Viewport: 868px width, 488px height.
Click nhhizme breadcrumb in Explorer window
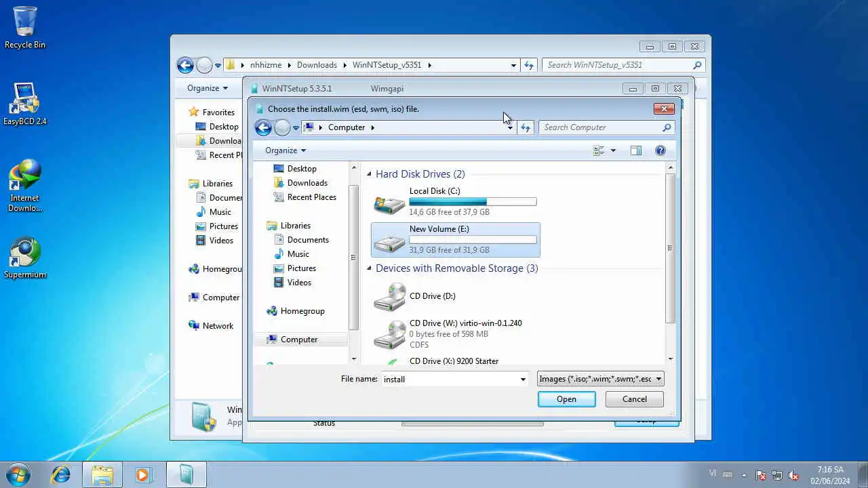266,65
